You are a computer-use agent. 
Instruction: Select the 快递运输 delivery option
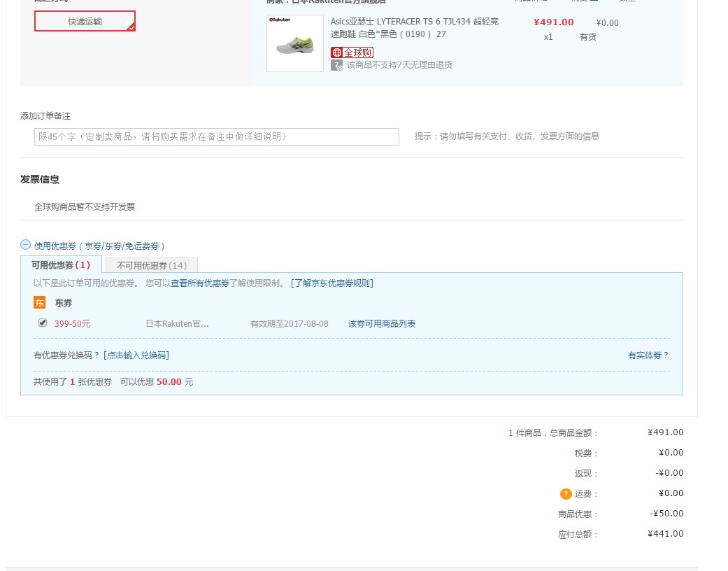[x=85, y=22]
